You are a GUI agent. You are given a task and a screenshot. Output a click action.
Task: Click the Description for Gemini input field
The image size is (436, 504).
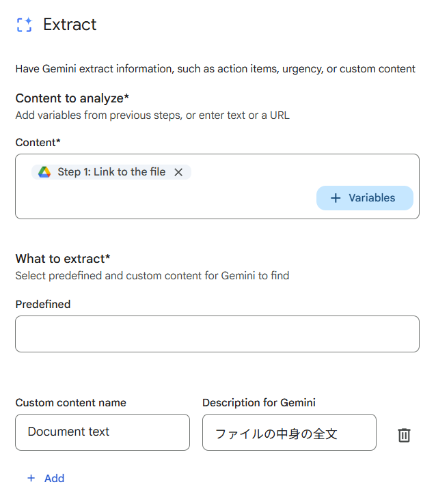[289, 432]
